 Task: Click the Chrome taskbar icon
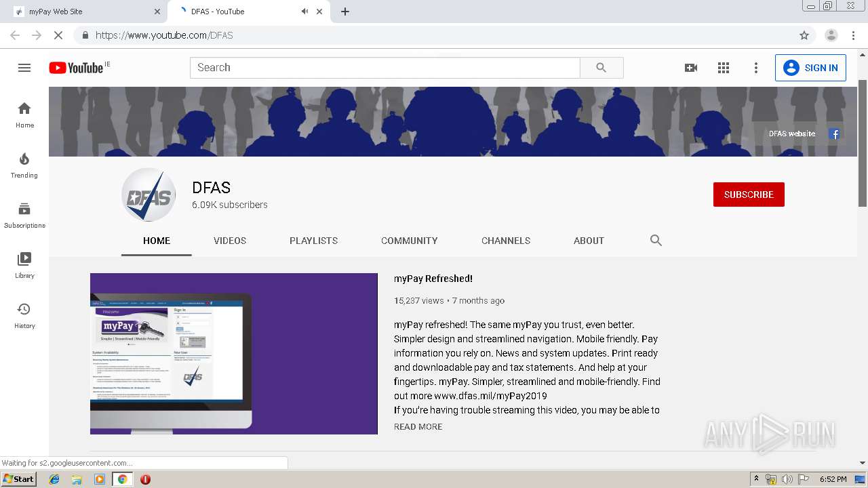[x=122, y=479]
